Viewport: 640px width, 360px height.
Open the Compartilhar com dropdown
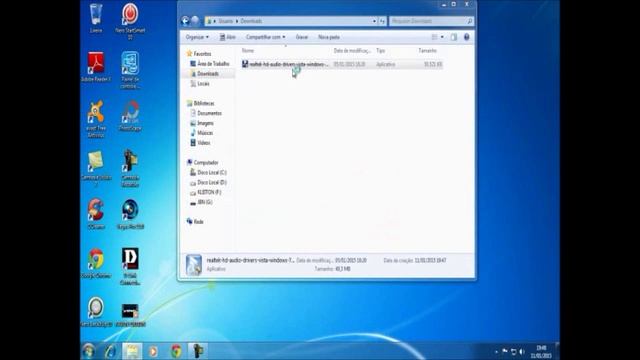click(265, 37)
